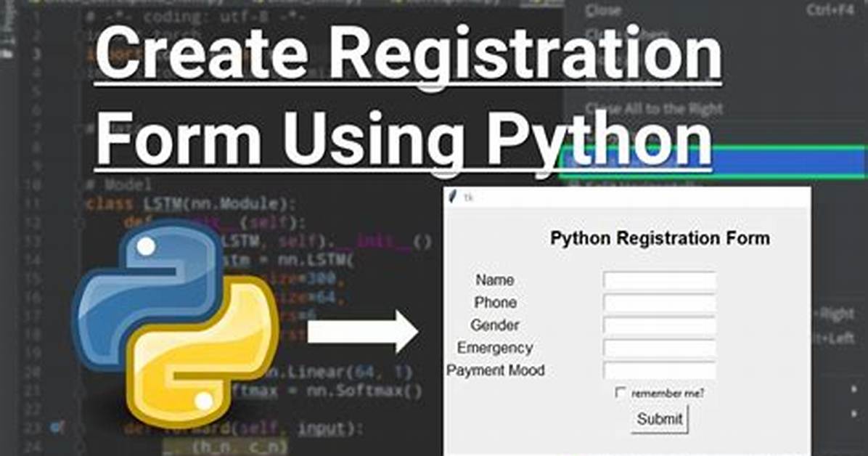
Task: Click the Payment Mood input field
Action: click(x=659, y=370)
